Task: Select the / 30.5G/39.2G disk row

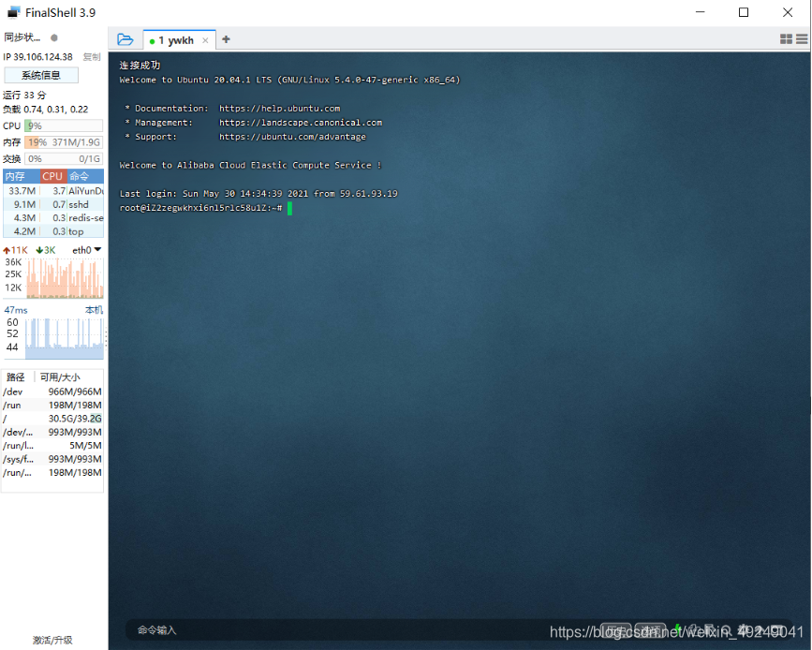Action: [x=52, y=419]
